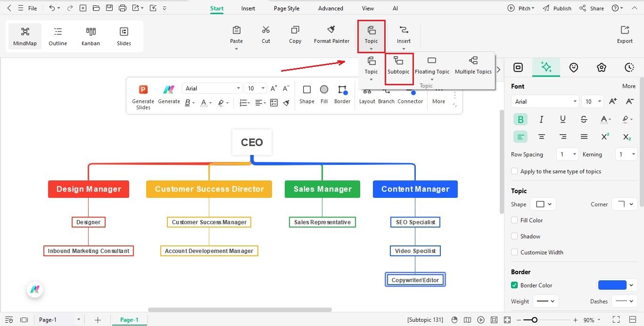Expand the Corner style dropdown
The image size is (644, 326).
point(624,204)
